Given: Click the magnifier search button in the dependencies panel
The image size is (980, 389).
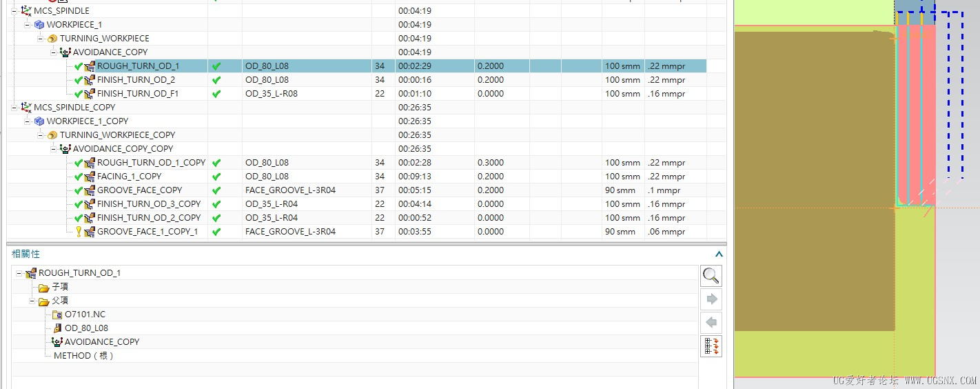Looking at the screenshot, I should [711, 275].
